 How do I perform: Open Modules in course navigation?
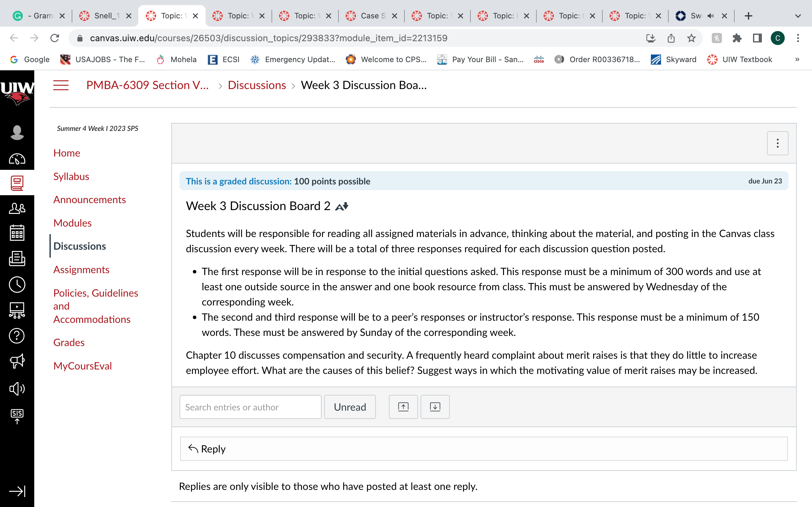click(72, 223)
